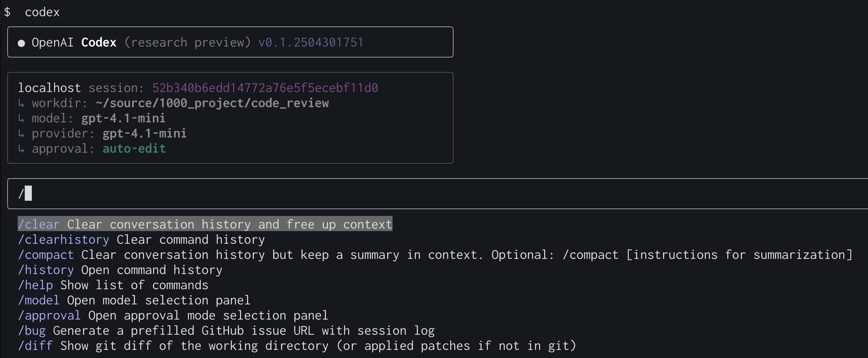Open command history via /history entry
This screenshot has height=358, width=868.
pos(46,270)
